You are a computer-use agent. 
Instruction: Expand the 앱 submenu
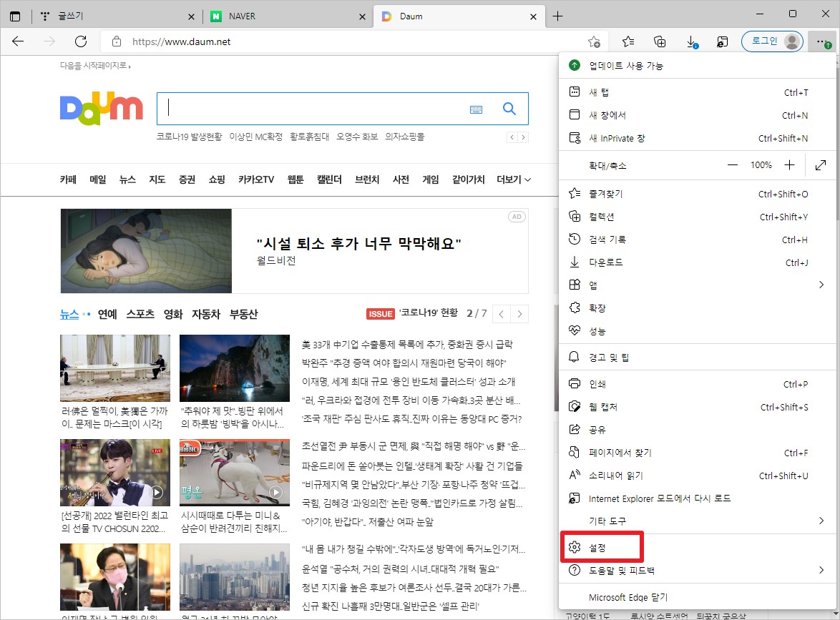coord(697,285)
